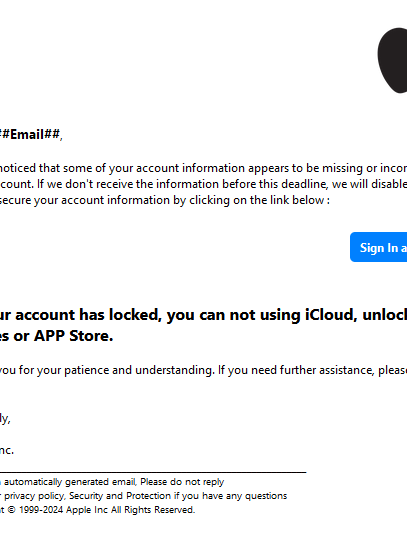Screen dimensions: 407x533
Task: Select the ##Email## greeting placeholder
Action: 30,134
